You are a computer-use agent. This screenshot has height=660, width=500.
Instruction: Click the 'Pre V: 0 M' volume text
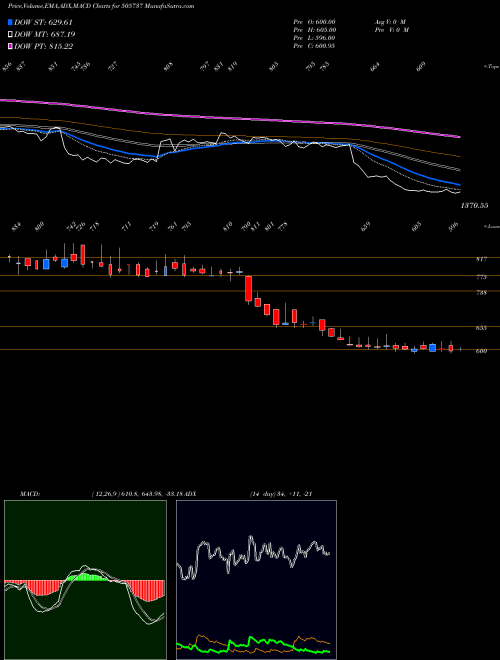pos(392,30)
